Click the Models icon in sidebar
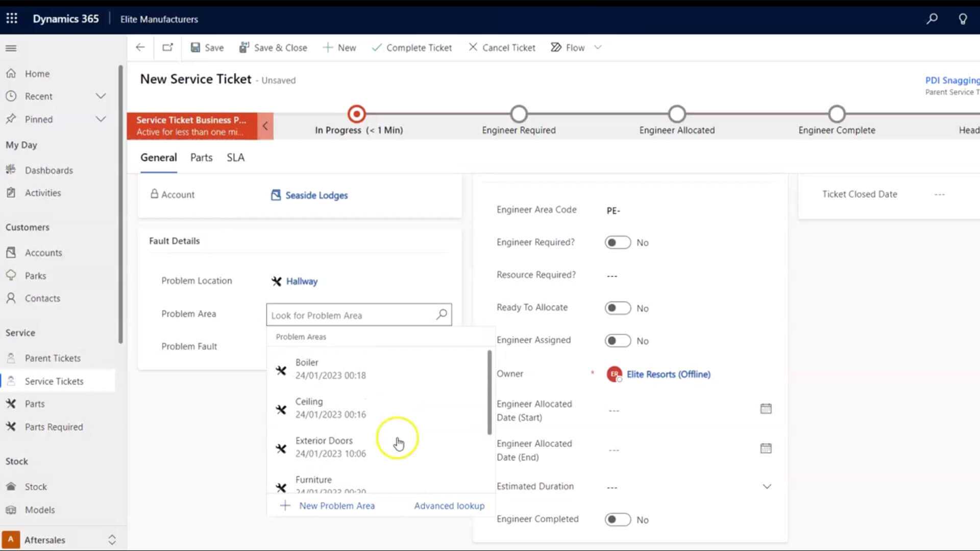The width and height of the screenshot is (980, 551). click(11, 510)
